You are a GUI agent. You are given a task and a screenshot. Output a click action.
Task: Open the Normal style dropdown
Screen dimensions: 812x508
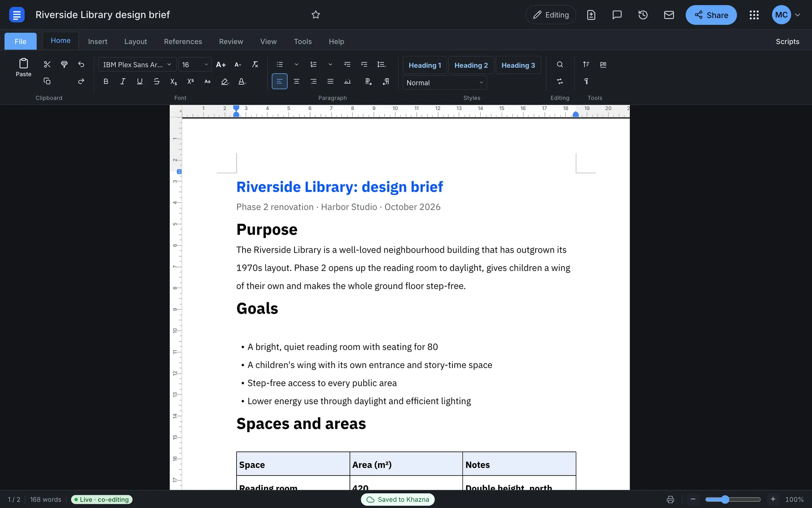point(445,83)
